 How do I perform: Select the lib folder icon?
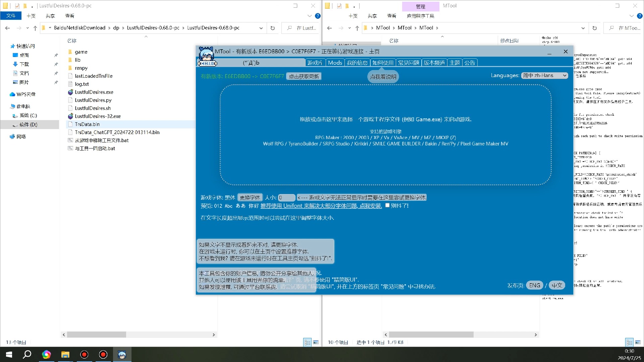tap(70, 60)
